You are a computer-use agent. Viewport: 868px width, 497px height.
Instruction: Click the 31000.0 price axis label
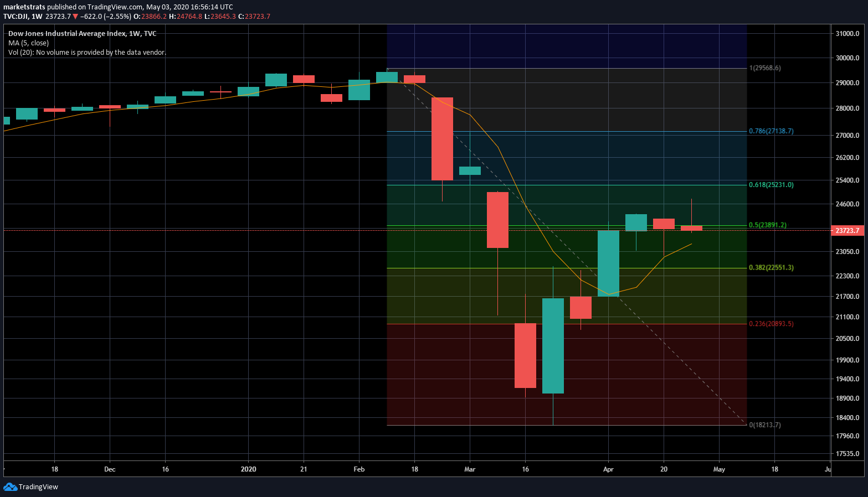click(848, 34)
